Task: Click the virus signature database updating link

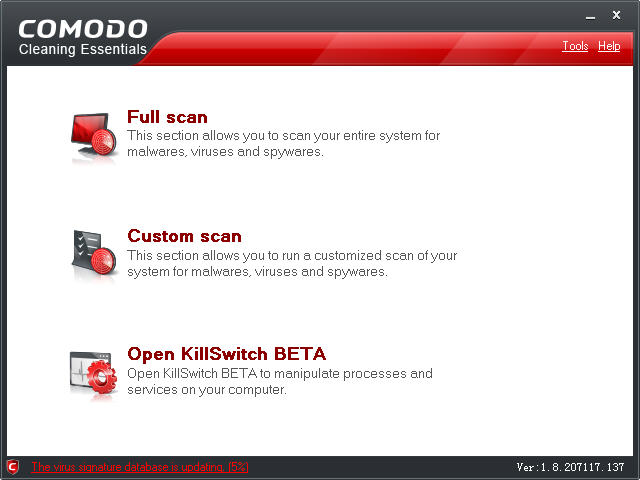Action: (128, 467)
